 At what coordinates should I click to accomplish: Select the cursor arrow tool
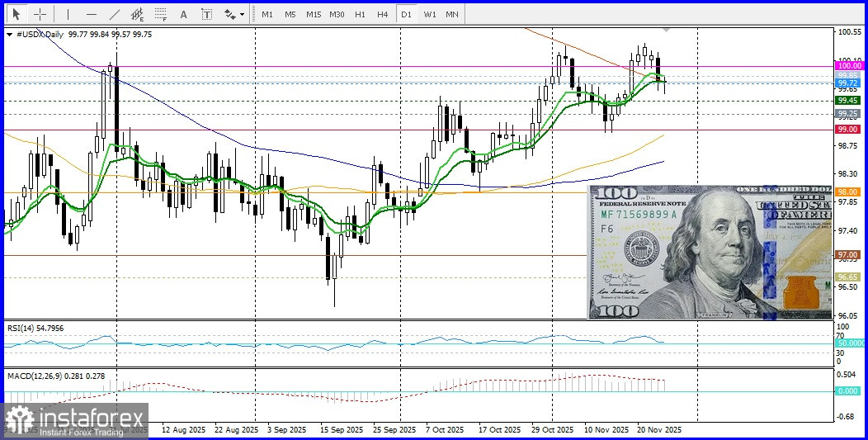pos(17,14)
